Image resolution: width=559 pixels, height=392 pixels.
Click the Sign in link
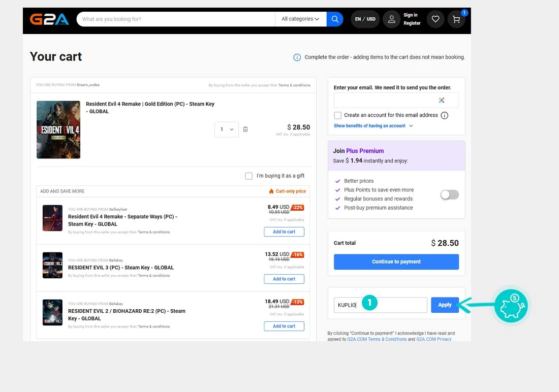coord(410,15)
